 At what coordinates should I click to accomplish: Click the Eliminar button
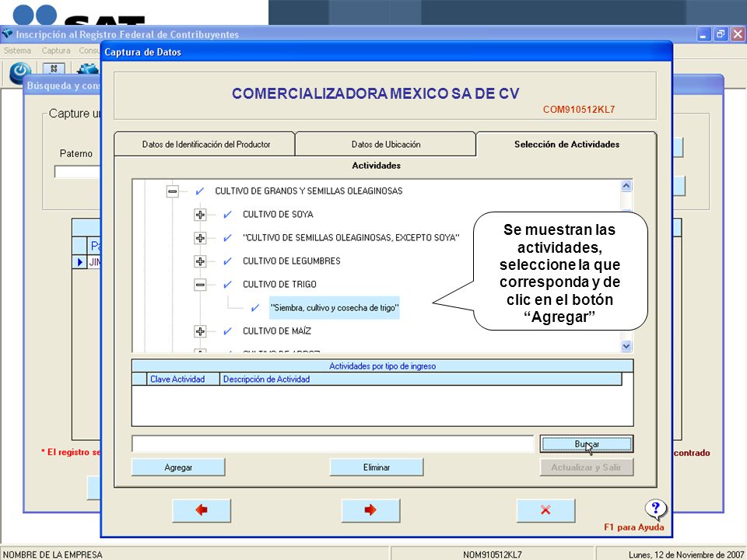point(377,467)
